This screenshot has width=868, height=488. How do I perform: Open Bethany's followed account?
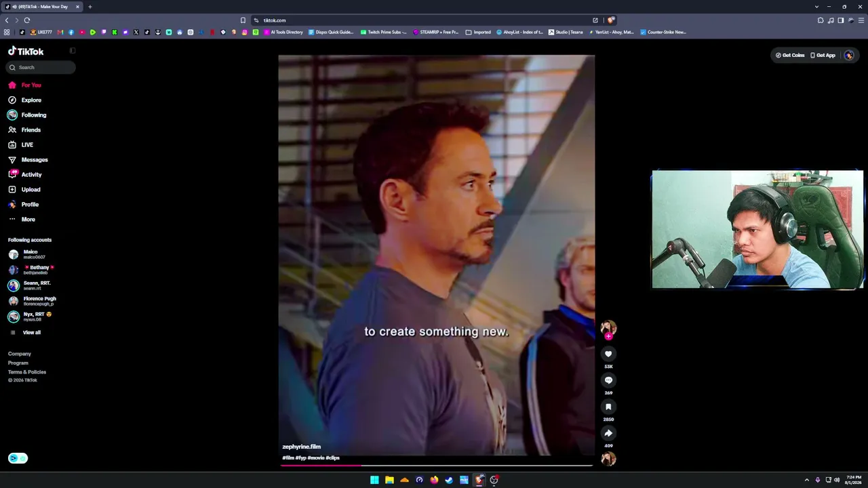coord(31,270)
